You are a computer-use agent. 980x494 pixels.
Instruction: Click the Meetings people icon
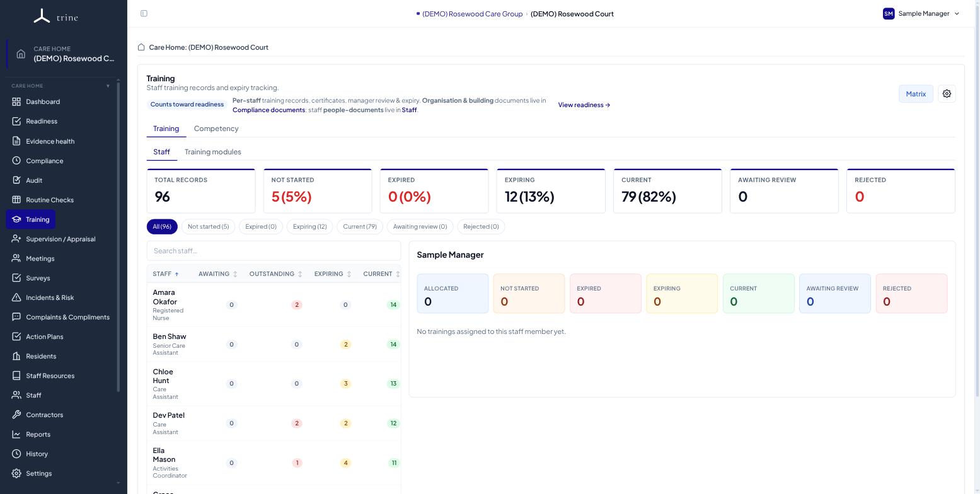tap(16, 258)
